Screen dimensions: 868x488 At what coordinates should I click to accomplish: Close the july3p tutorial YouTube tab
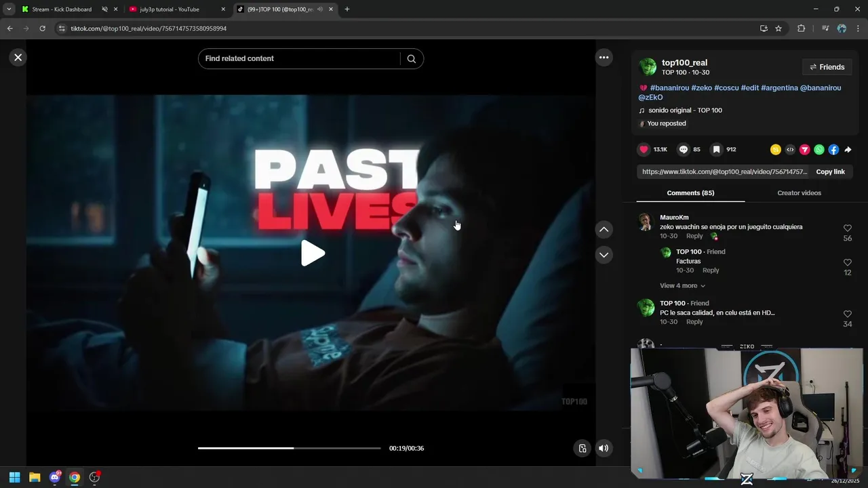pos(223,9)
